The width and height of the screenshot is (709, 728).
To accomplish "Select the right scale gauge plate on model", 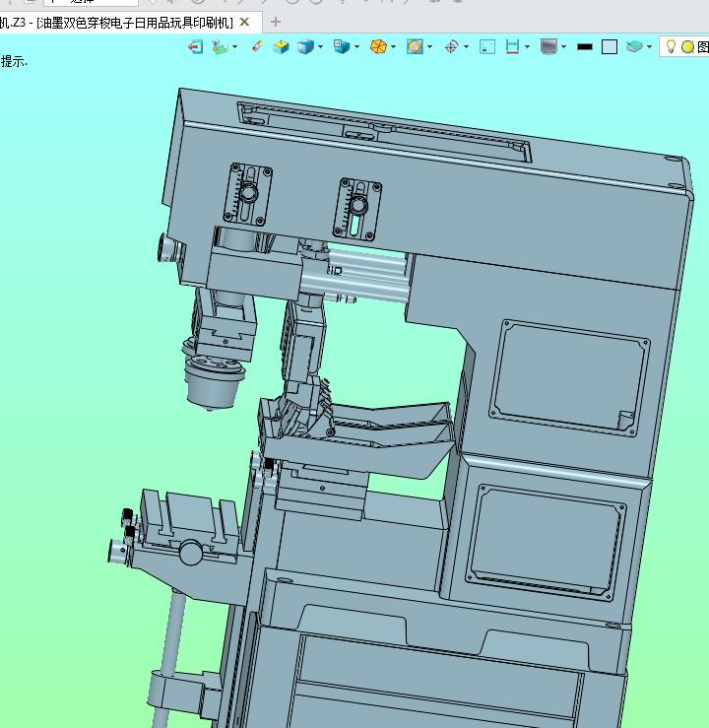I will pos(357,210).
